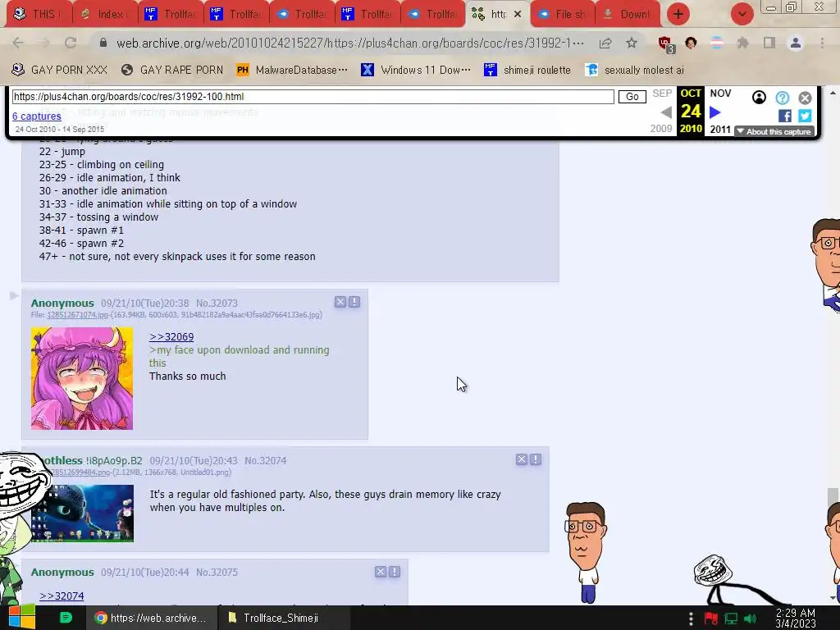
Task: Open the Windows 11 Dow bookmark
Action: [416, 70]
